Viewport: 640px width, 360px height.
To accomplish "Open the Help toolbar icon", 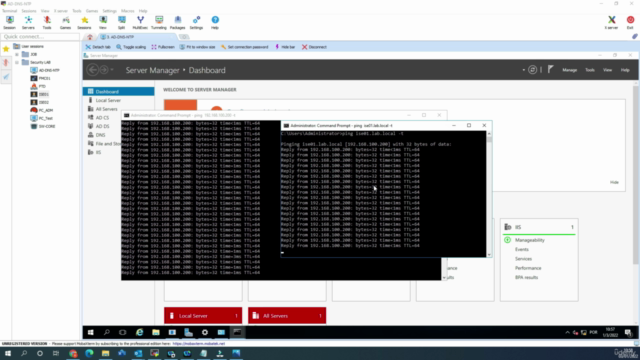I will click(215, 22).
